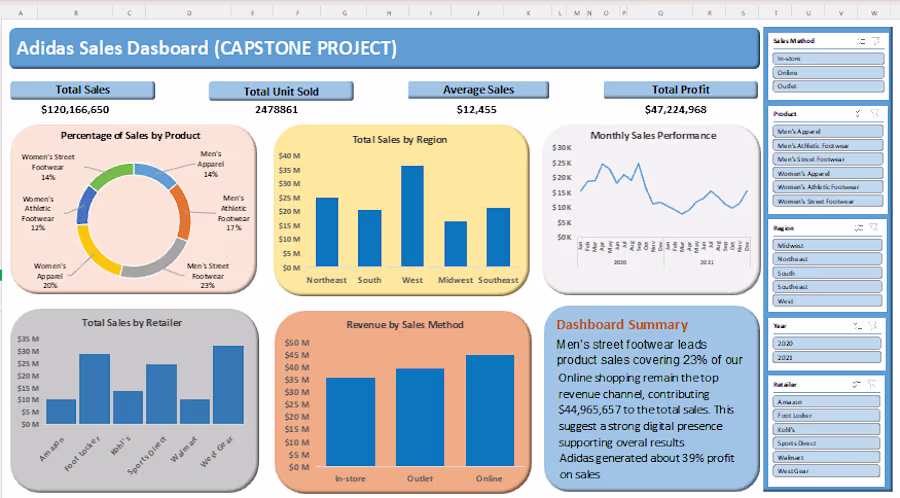Toggle multi-select on Sales Method slicer
This screenshot has width=900, height=498.
pos(861,41)
